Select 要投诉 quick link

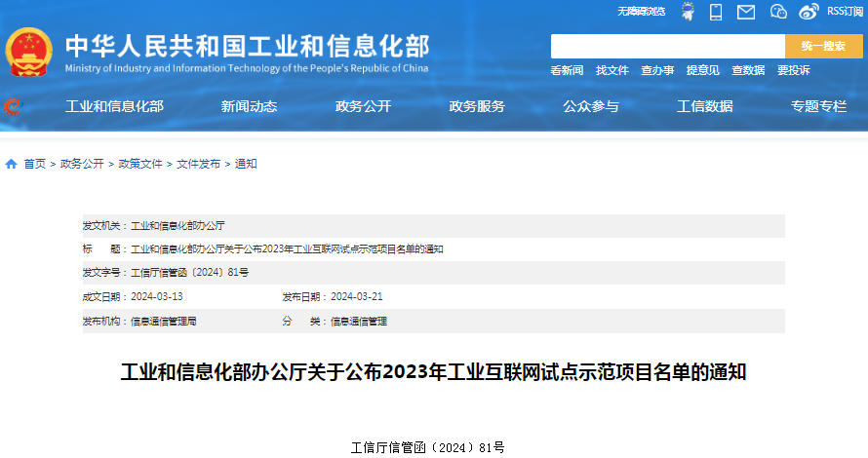click(x=794, y=70)
